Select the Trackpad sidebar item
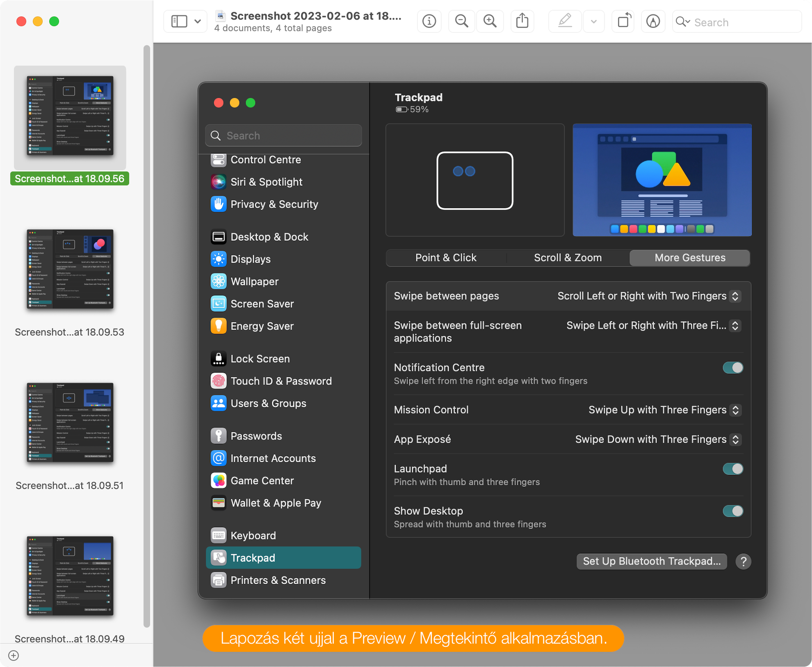The height and width of the screenshot is (667, 812). coord(283,558)
